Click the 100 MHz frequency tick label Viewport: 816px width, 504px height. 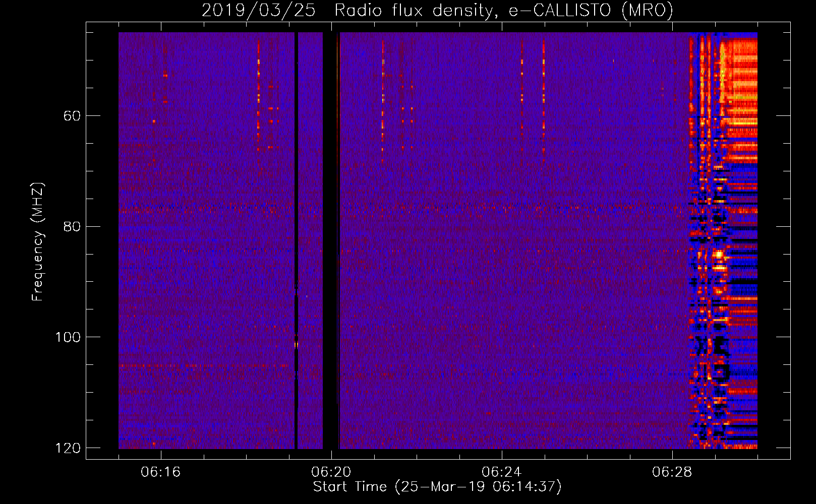[68, 337]
